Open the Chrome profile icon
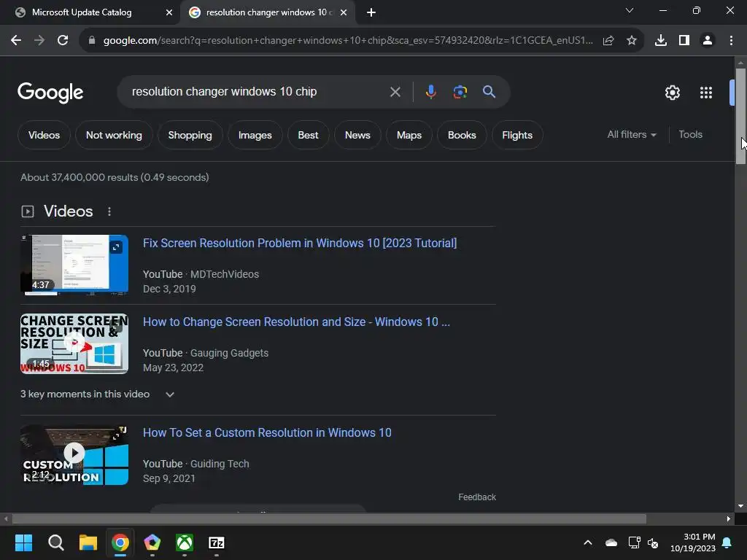 tap(708, 41)
